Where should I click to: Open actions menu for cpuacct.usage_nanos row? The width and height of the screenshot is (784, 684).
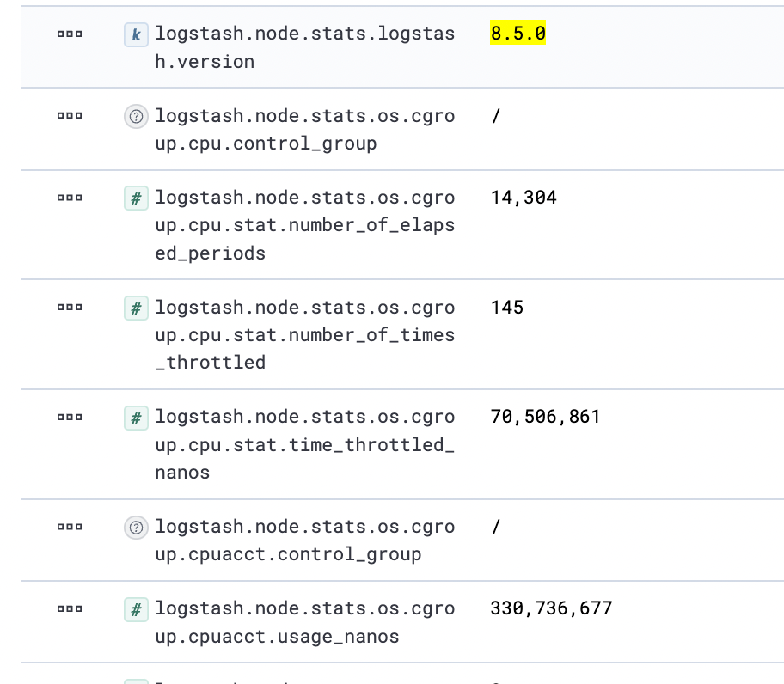[x=70, y=608]
